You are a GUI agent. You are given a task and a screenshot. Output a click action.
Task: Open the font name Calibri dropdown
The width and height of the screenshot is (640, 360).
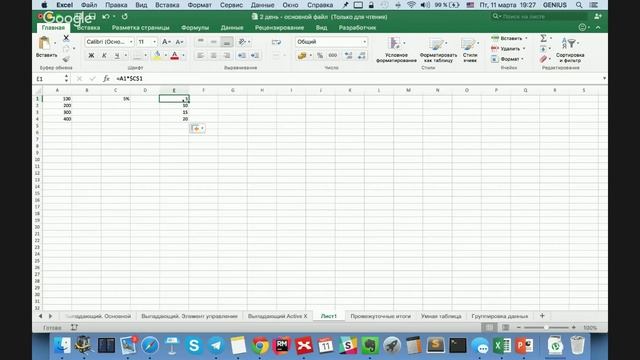(131, 42)
